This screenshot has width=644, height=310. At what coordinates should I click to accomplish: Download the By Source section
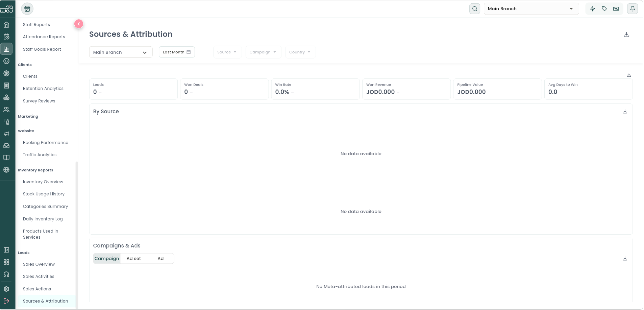click(x=625, y=111)
